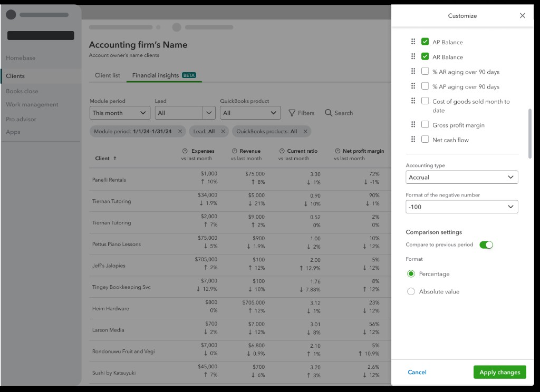Switch to the Client list tab
540x392 pixels.
point(108,75)
